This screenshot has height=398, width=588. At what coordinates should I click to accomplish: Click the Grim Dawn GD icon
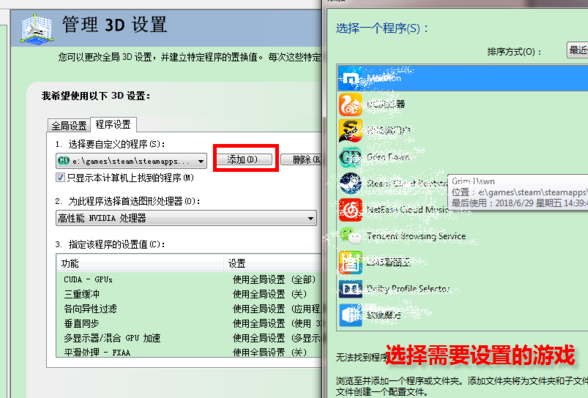click(351, 157)
